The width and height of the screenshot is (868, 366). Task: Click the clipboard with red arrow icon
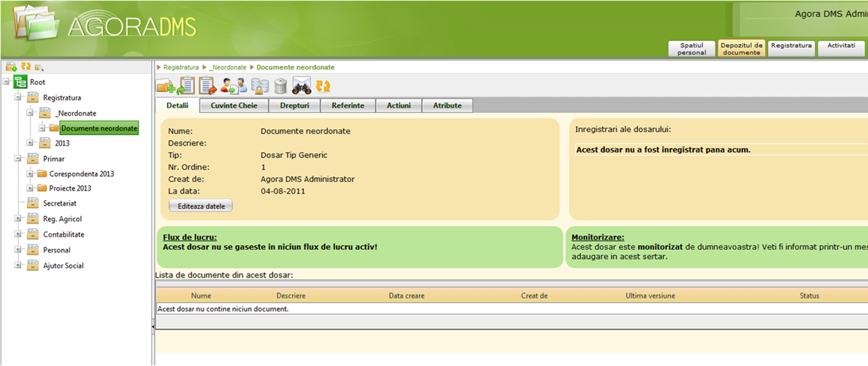207,86
